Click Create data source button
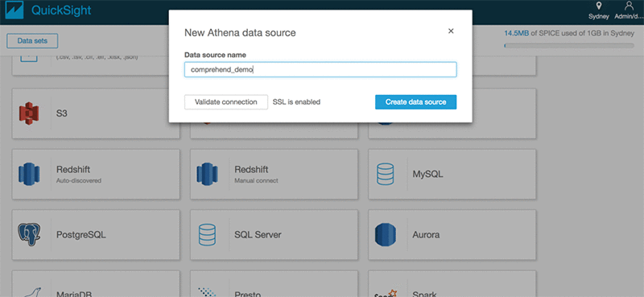Screen dimensions: 644x297 click(415, 102)
